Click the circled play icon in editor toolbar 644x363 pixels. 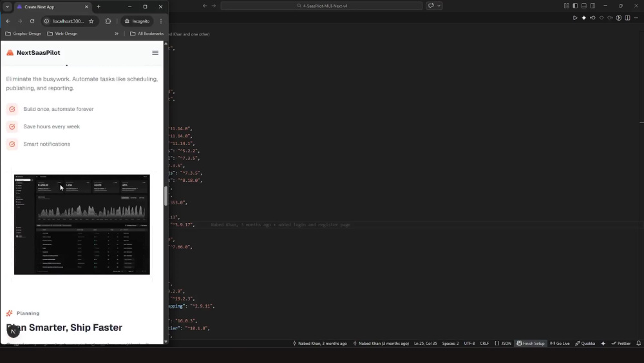pyautogui.click(x=618, y=17)
